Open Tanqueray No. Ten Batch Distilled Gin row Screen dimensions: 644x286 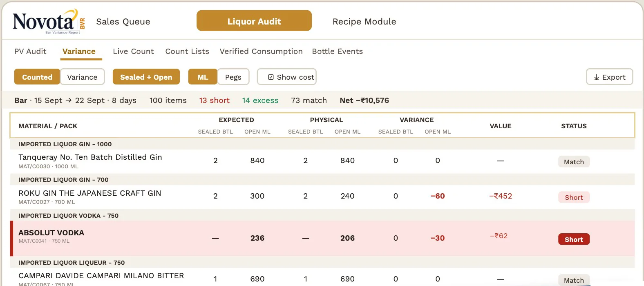pos(322,161)
